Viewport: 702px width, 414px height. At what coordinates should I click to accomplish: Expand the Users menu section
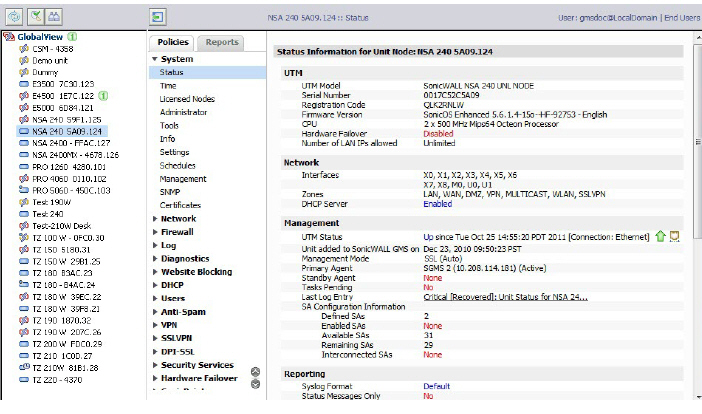click(x=155, y=298)
